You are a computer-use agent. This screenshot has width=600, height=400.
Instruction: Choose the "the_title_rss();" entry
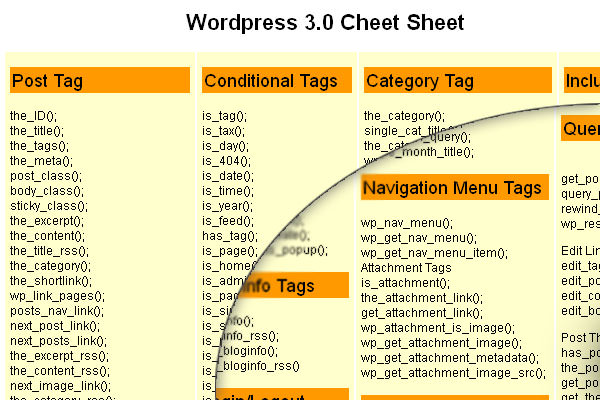pyautogui.click(x=49, y=251)
